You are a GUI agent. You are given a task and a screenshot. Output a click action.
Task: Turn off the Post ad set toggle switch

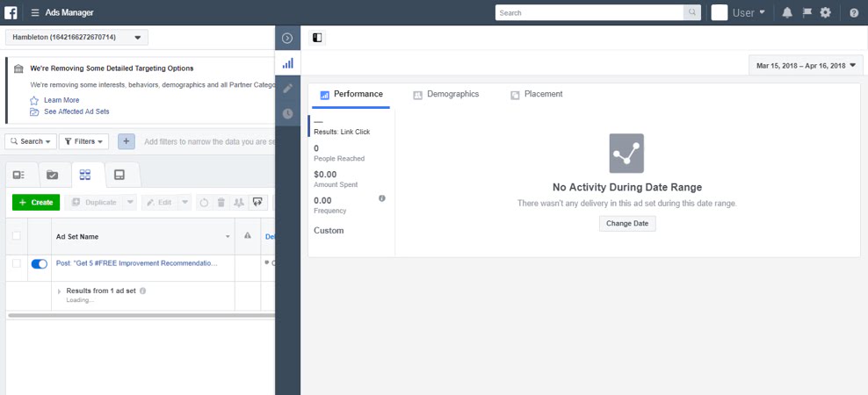40,264
